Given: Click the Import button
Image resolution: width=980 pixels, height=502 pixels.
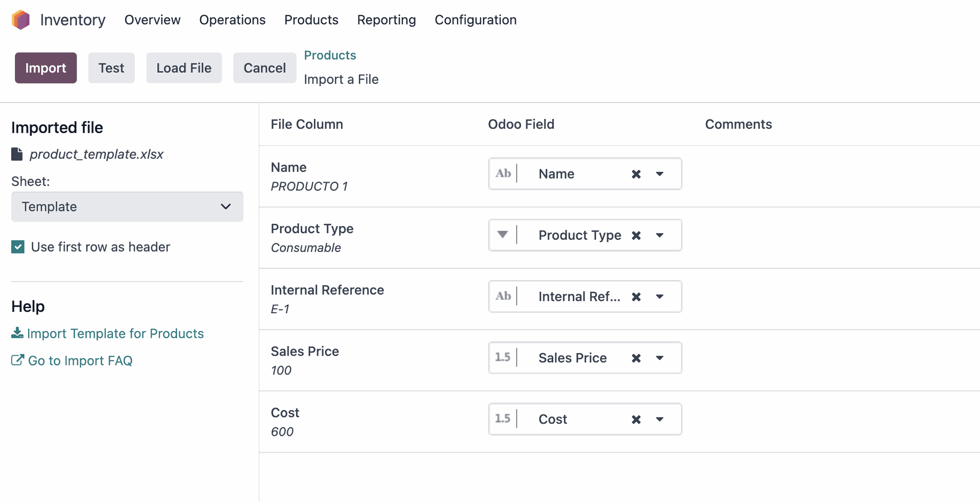Looking at the screenshot, I should (x=45, y=68).
